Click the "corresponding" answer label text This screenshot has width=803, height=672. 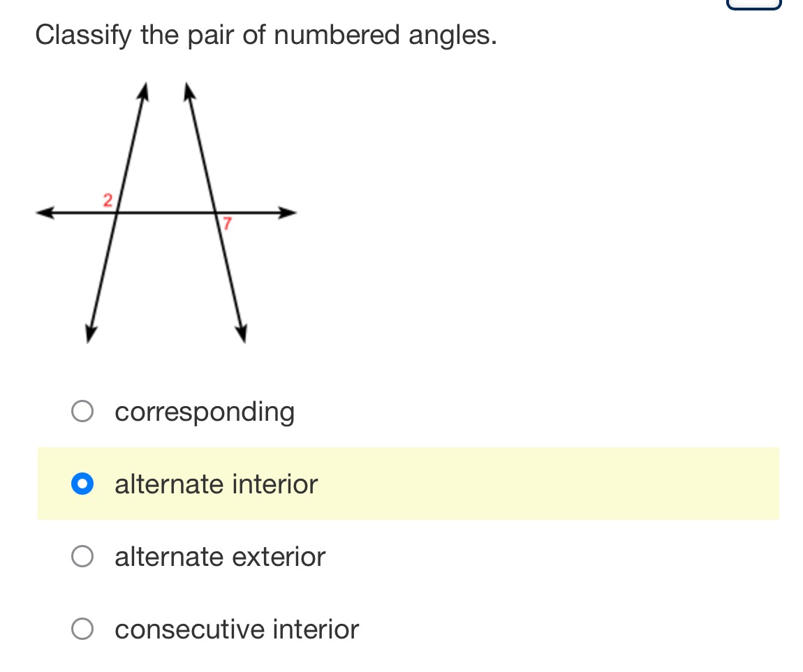click(x=205, y=412)
